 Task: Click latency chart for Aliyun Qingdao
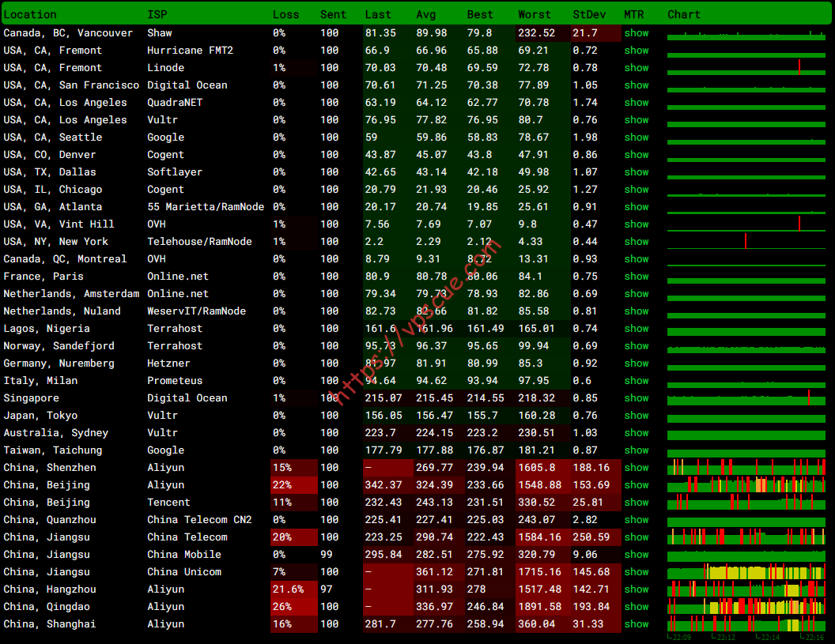pyautogui.click(x=746, y=606)
